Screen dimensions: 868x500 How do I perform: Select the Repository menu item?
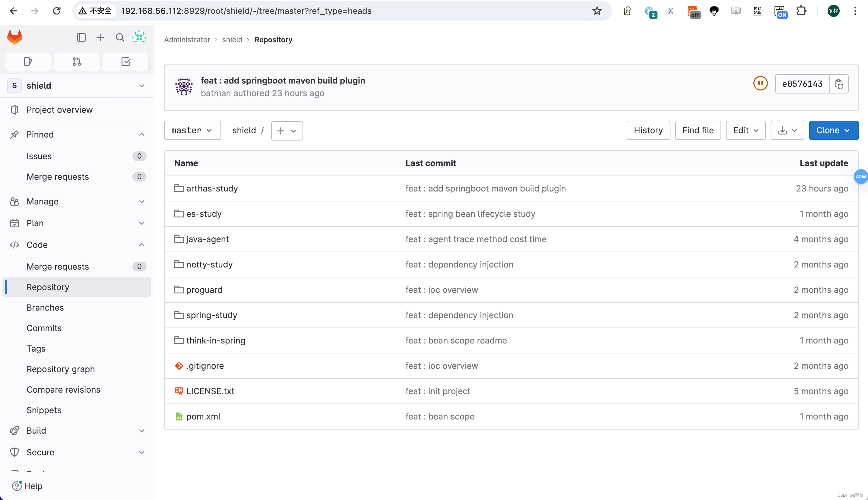coord(48,287)
